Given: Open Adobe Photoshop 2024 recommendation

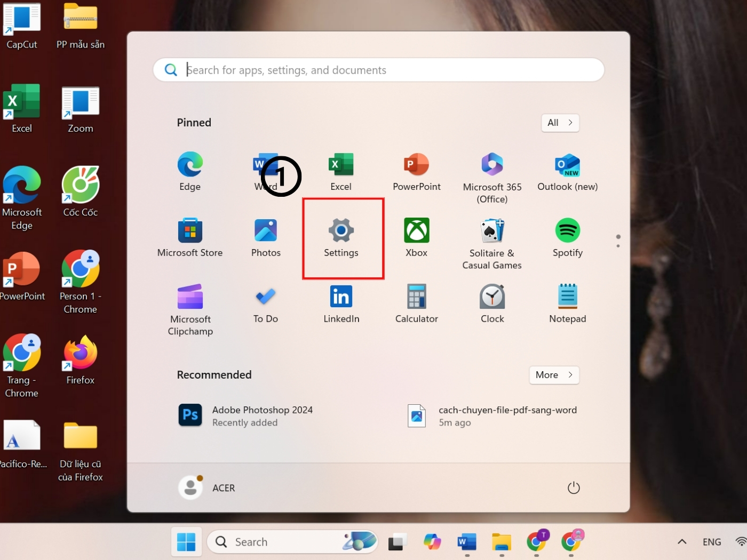Looking at the screenshot, I should [x=245, y=415].
